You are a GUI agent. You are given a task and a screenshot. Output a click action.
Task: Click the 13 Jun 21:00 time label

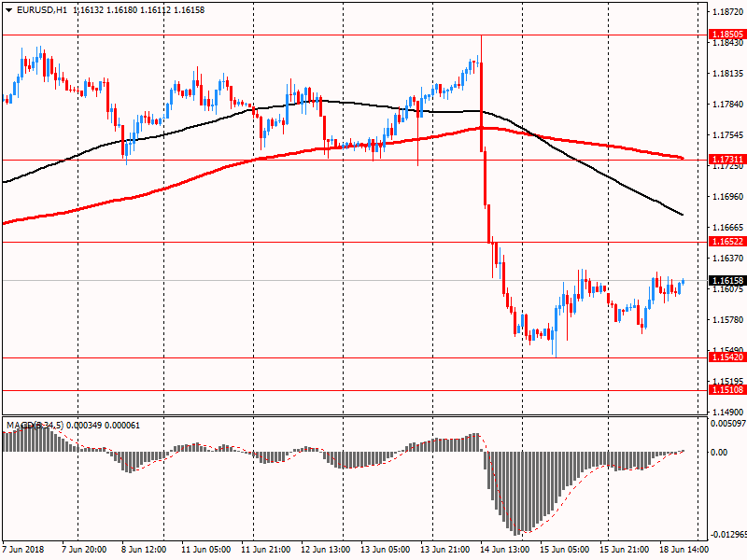point(445,550)
